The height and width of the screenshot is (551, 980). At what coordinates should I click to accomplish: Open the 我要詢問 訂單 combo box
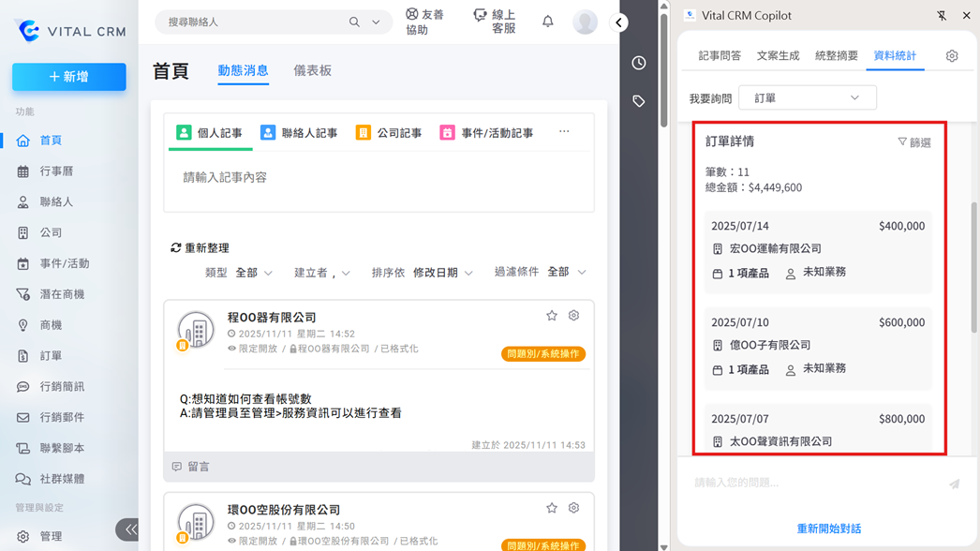(x=807, y=97)
